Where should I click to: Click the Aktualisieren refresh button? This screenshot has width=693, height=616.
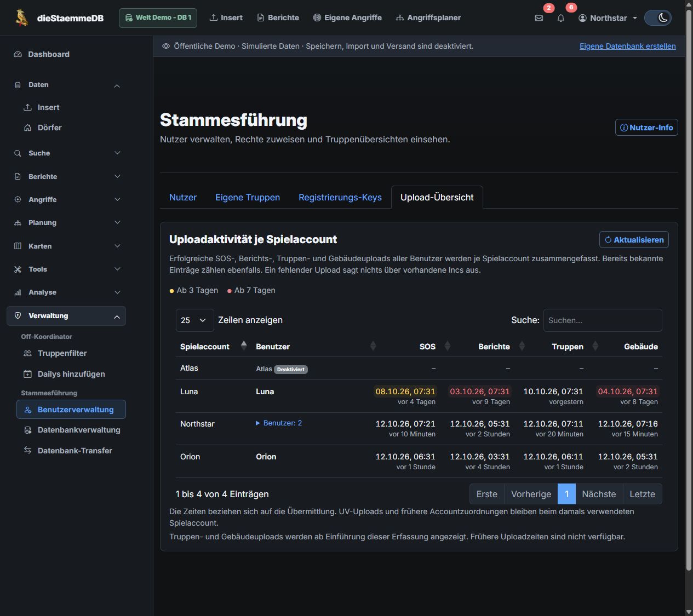(x=634, y=240)
